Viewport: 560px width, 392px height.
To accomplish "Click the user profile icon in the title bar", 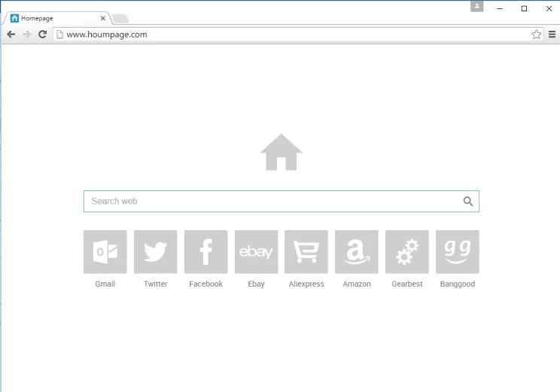I will pyautogui.click(x=476, y=7).
